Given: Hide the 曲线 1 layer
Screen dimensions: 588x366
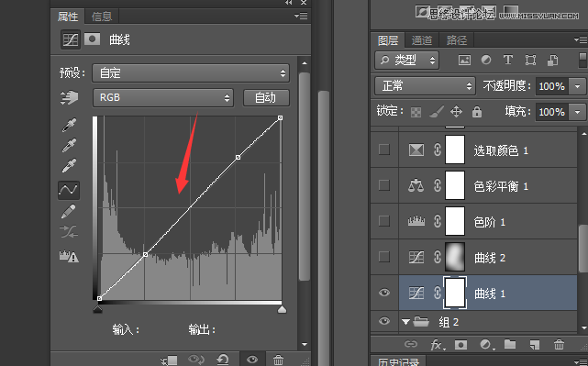Looking at the screenshot, I should [x=384, y=293].
